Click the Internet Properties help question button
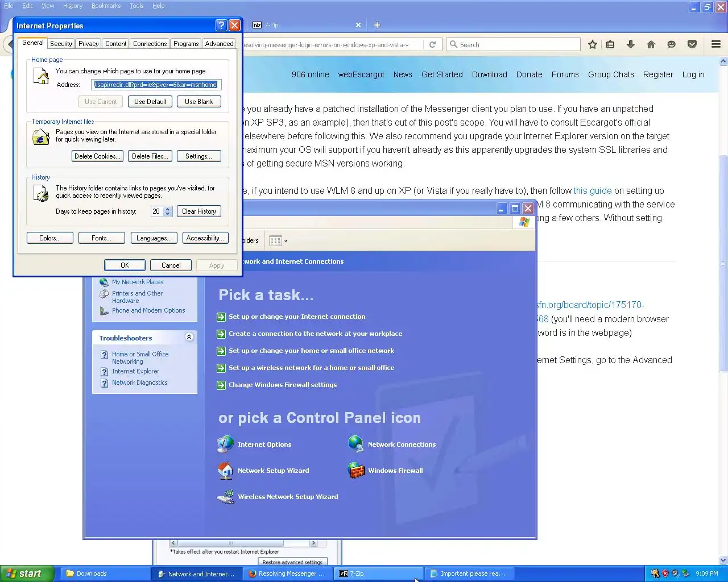The height and width of the screenshot is (582, 728). point(221,26)
